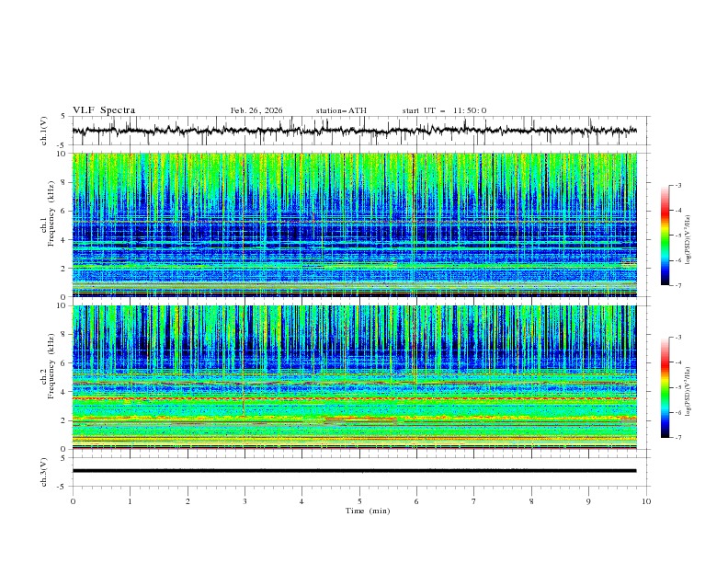The width and height of the screenshot is (728, 563).
Task: Click the ch.1 spectrogram panel
Action: click(x=355, y=224)
